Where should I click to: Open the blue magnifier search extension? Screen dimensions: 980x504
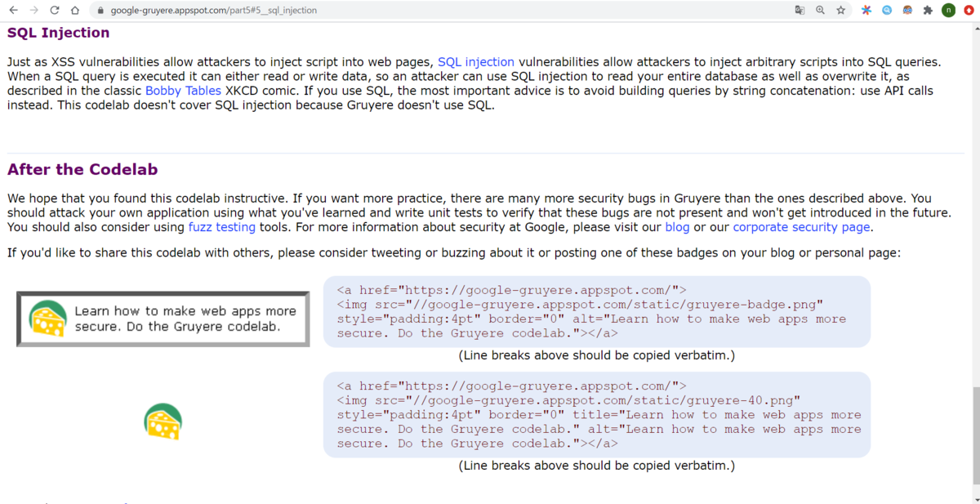tap(887, 11)
